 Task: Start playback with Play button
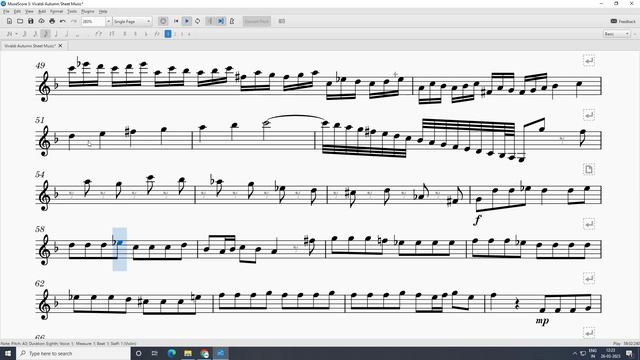(187, 21)
